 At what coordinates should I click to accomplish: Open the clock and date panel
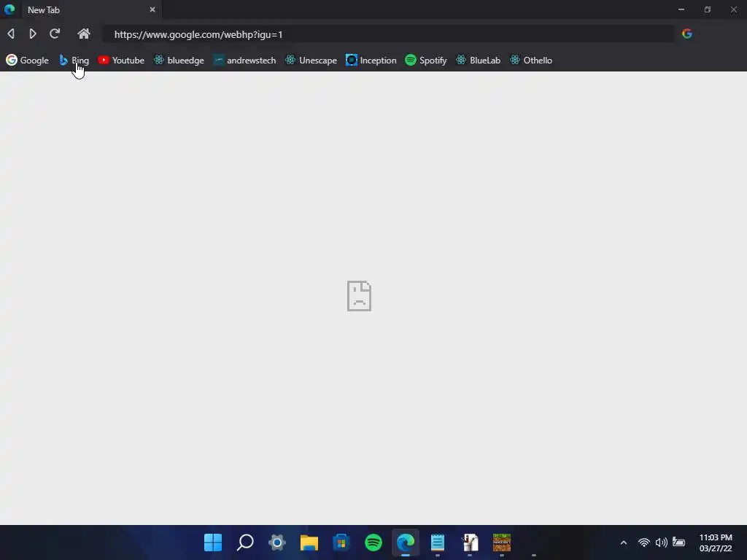pyautogui.click(x=716, y=542)
